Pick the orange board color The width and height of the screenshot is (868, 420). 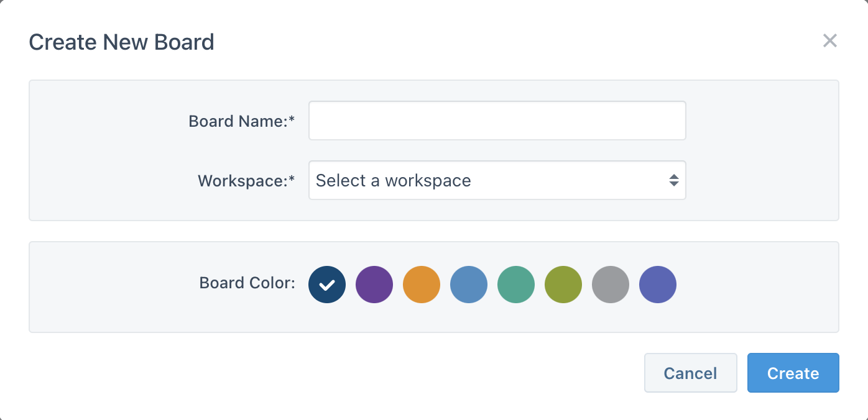click(422, 285)
